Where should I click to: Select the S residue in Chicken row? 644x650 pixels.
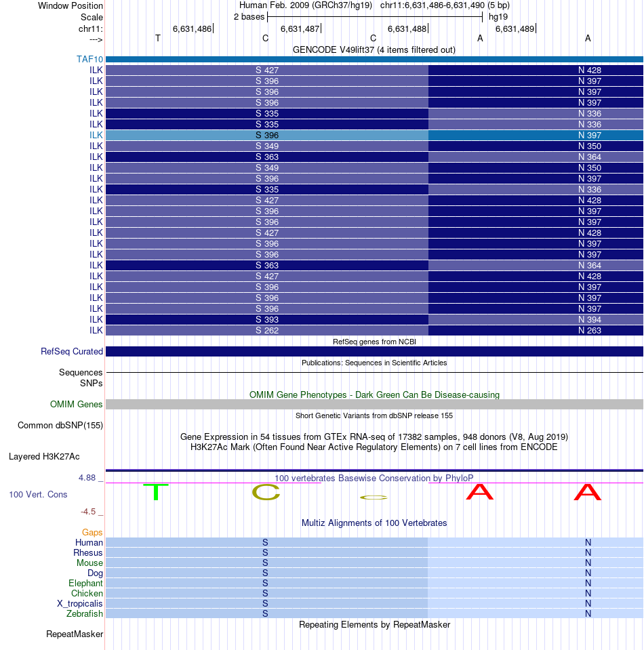pos(266,593)
